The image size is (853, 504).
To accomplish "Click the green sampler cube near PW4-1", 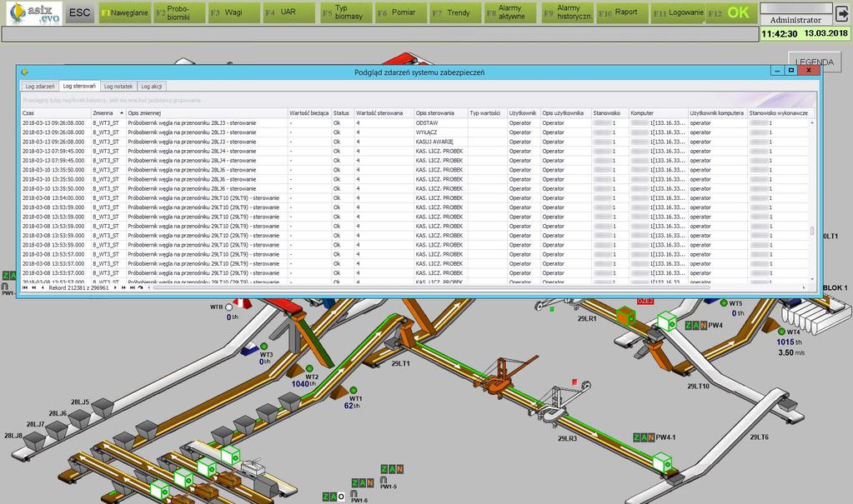I will point(662,462).
